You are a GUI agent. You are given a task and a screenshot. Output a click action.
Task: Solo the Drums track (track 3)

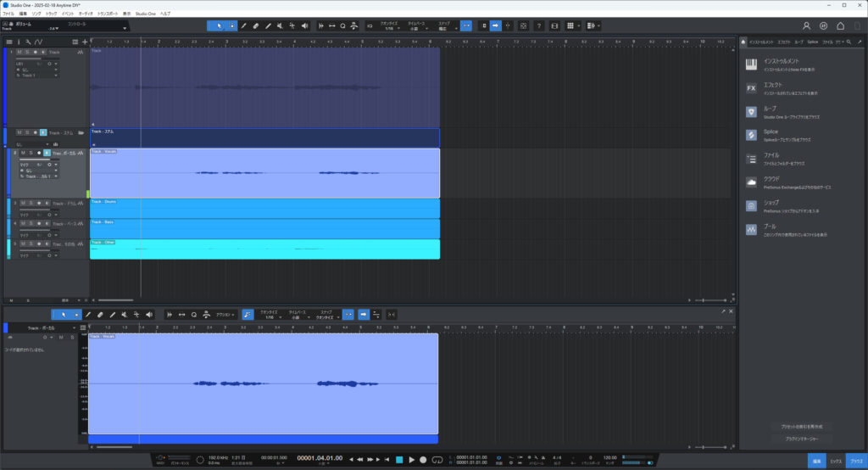click(30, 204)
